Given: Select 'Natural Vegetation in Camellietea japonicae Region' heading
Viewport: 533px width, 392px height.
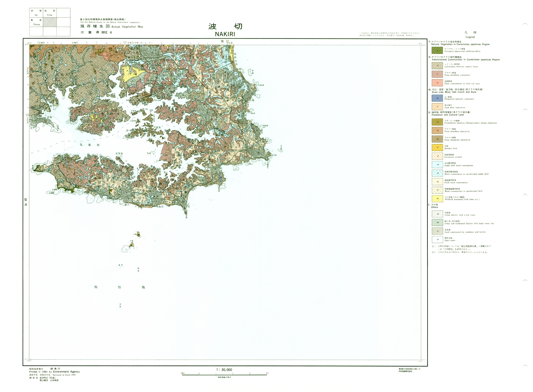Looking at the screenshot, I should [x=460, y=44].
